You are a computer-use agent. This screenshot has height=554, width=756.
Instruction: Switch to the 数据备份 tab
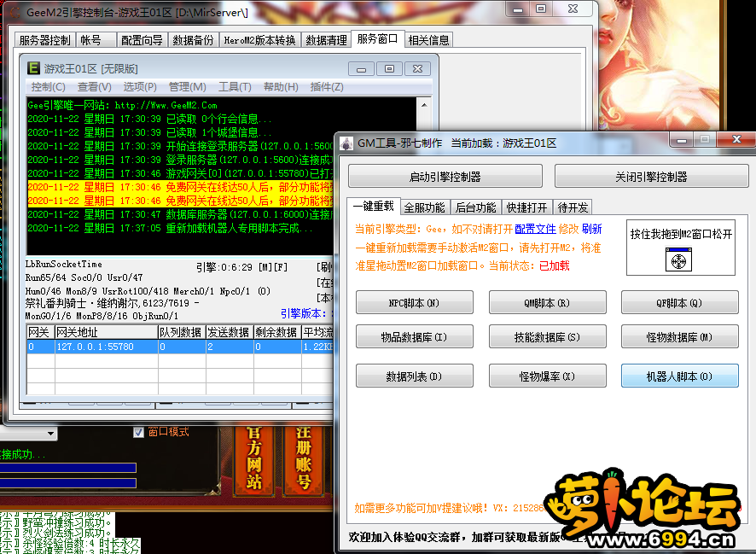tap(193, 40)
